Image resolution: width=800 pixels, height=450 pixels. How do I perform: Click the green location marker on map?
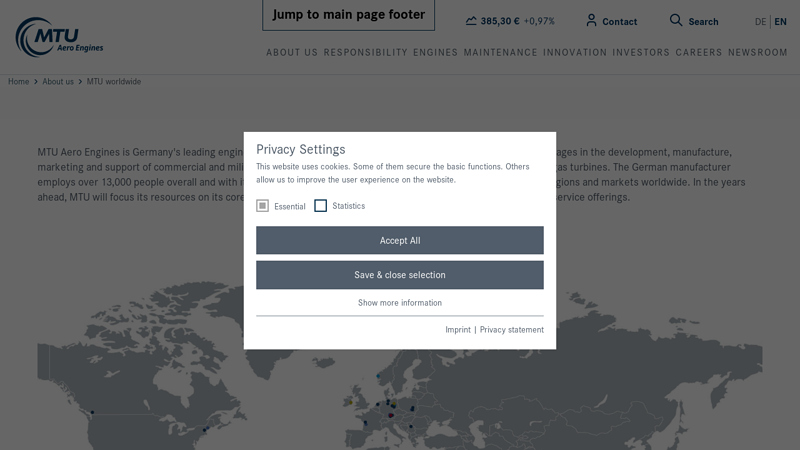pyautogui.click(x=393, y=405)
